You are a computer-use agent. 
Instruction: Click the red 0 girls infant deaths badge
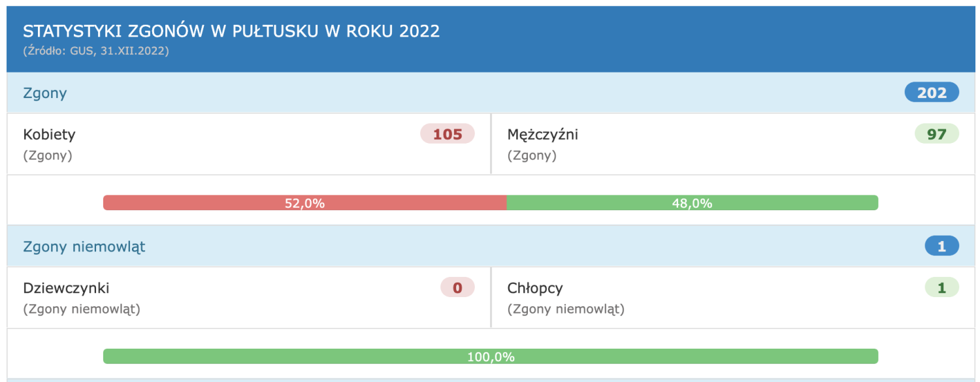point(457,287)
